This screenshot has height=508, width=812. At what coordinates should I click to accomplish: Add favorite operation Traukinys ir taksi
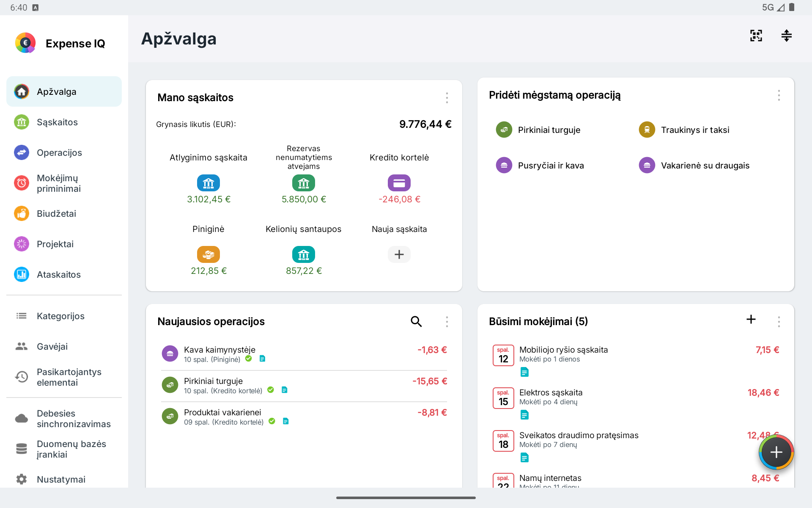tap(684, 130)
